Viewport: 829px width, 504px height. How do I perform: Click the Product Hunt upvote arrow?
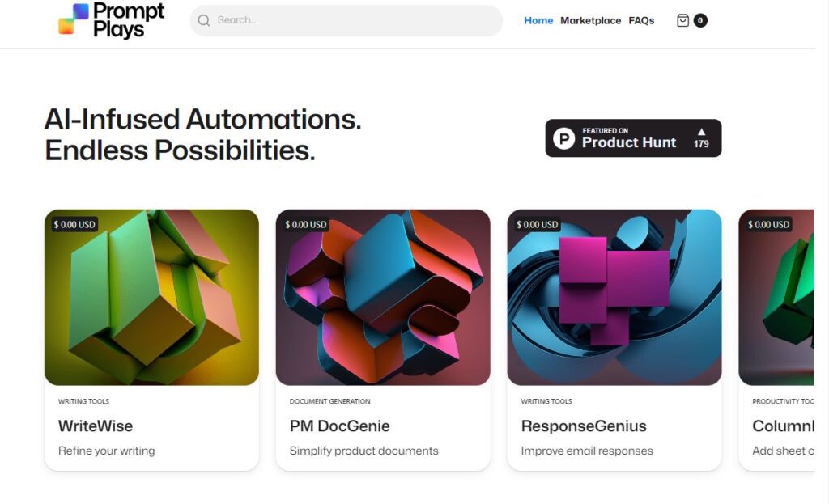pos(701,132)
